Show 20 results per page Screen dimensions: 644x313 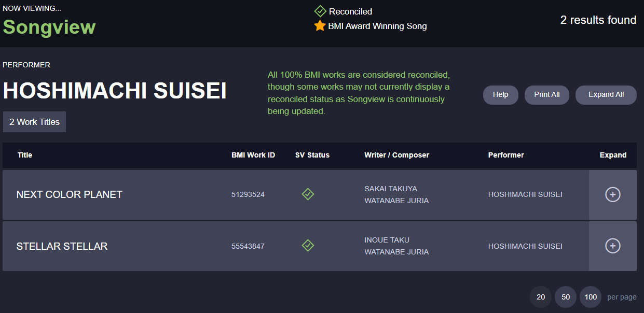pyautogui.click(x=541, y=297)
